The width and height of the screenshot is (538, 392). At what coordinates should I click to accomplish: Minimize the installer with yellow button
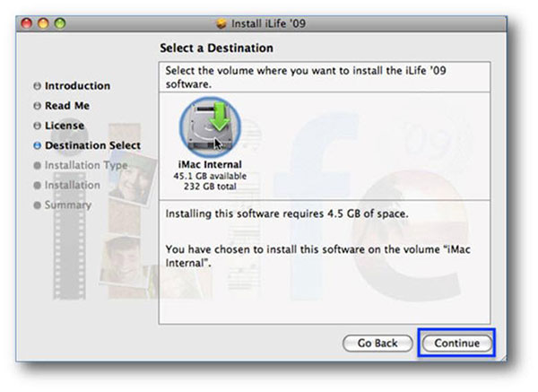[43, 23]
